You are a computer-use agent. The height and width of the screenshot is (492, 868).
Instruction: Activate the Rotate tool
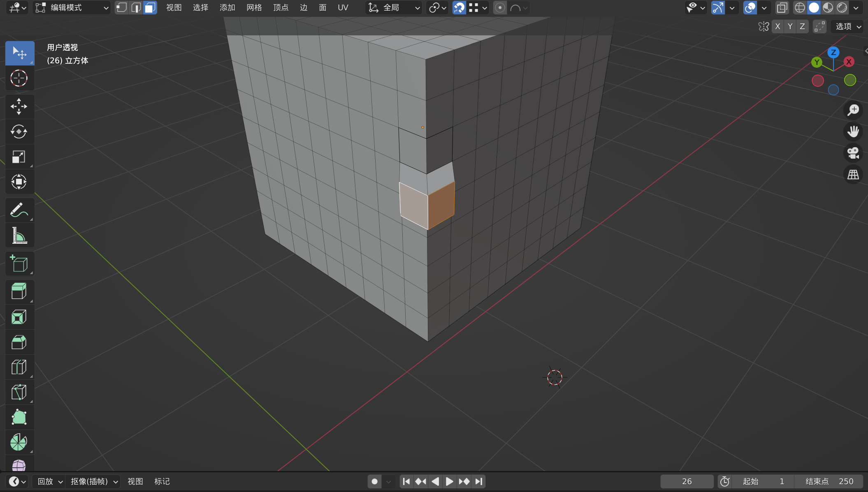pos(19,132)
